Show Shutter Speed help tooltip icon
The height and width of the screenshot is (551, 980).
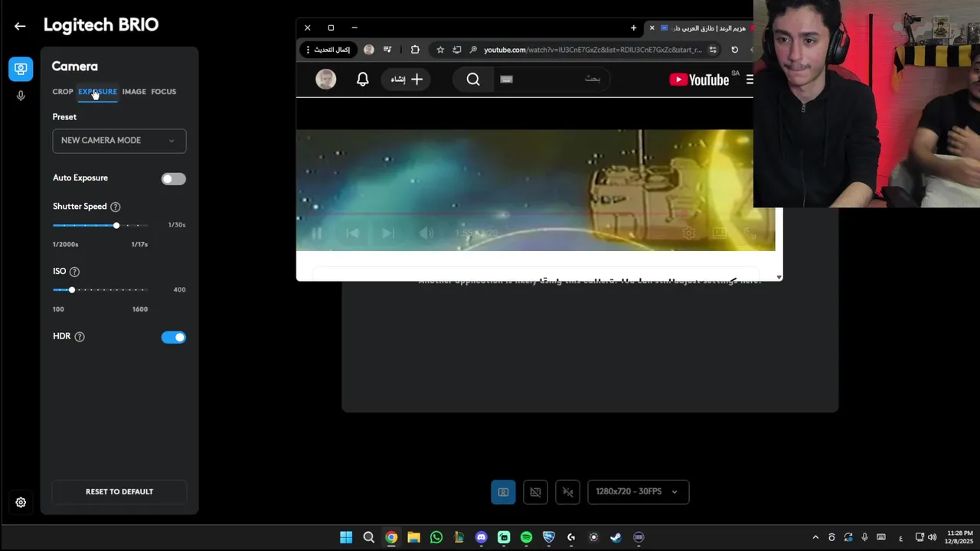tap(116, 207)
